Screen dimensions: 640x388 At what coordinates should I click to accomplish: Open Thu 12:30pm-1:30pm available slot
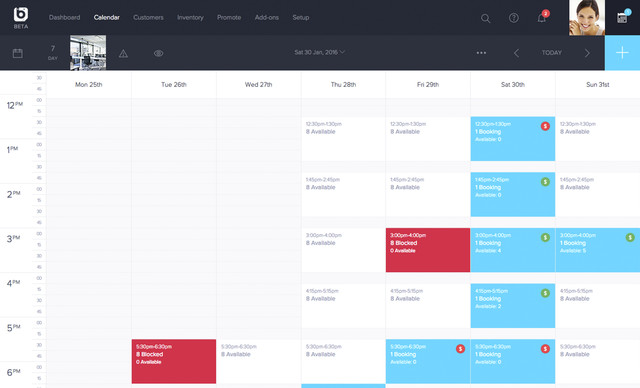coord(343,139)
